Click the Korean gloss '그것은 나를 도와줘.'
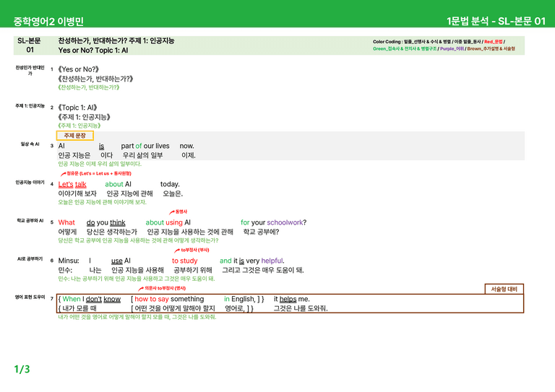The width and height of the screenshot is (555, 392). [301, 308]
